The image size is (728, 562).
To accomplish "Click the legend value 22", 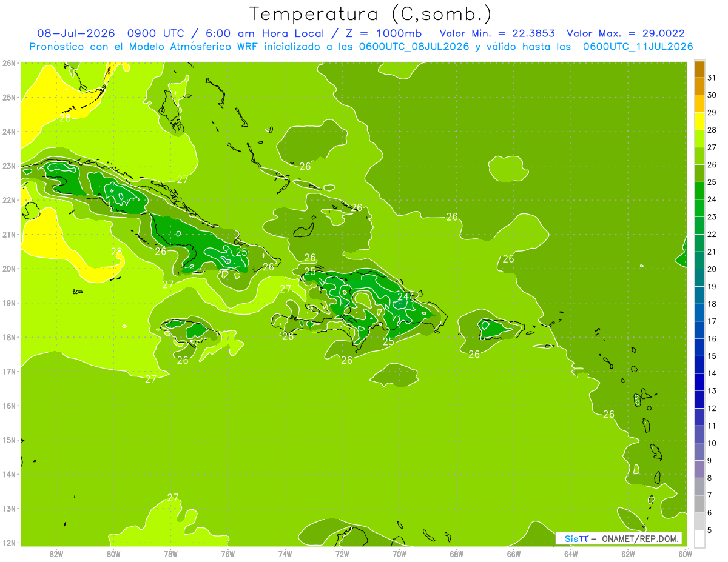I will (712, 235).
